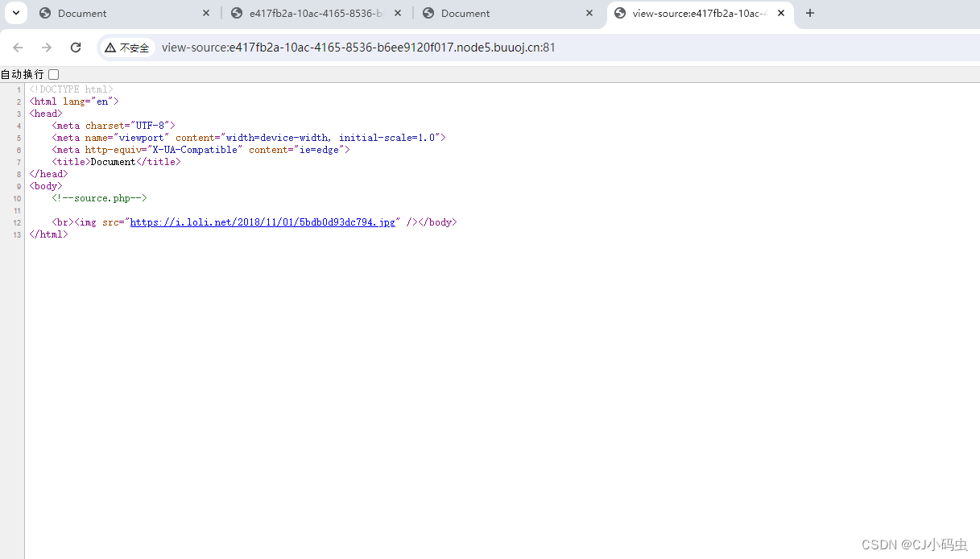Click the back navigation arrow
The image size is (980, 559).
click(18, 48)
